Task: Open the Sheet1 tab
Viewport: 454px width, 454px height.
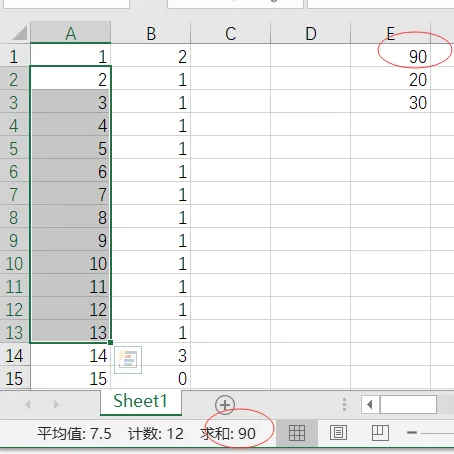Action: coord(141,401)
